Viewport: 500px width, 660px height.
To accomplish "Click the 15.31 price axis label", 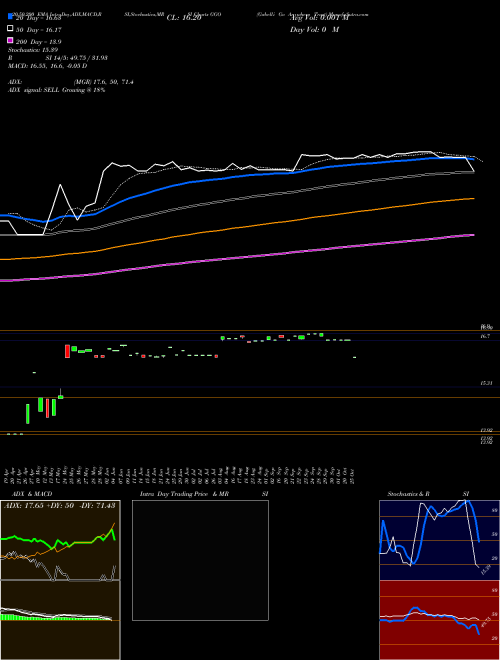I will tap(486, 383).
